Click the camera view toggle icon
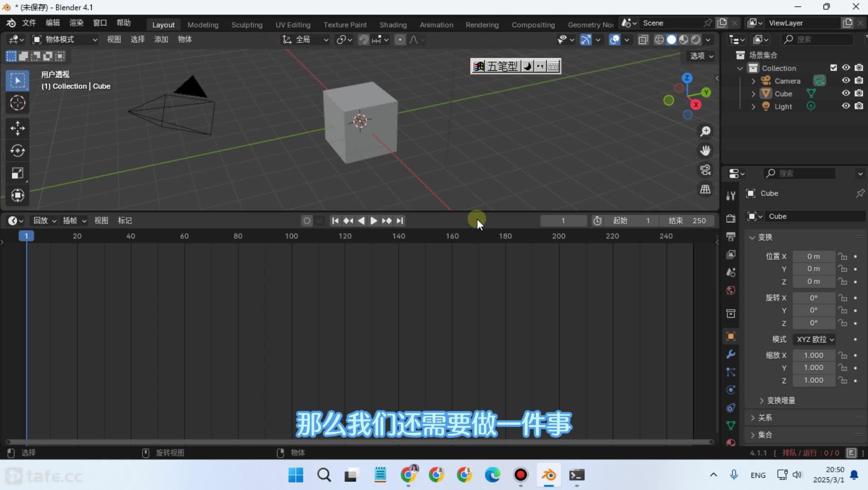The image size is (868, 490). 705,170
